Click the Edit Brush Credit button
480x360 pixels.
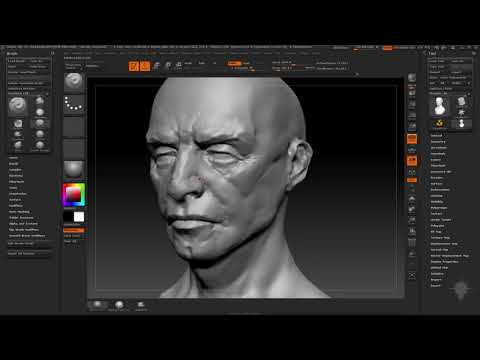tap(29, 243)
